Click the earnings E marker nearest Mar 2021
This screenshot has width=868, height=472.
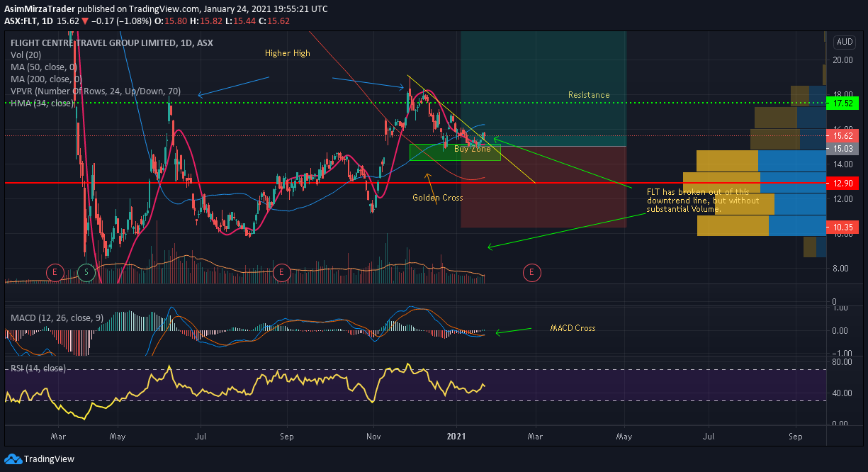[x=531, y=271]
